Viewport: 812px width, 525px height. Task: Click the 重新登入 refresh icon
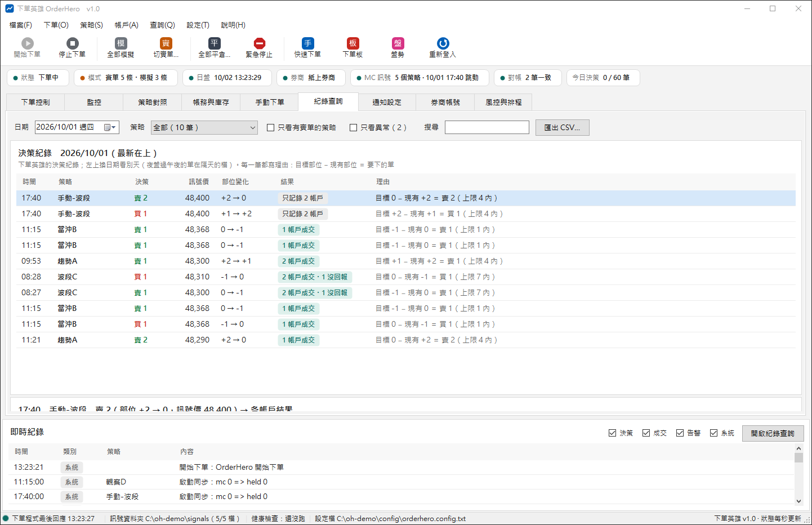(x=443, y=43)
